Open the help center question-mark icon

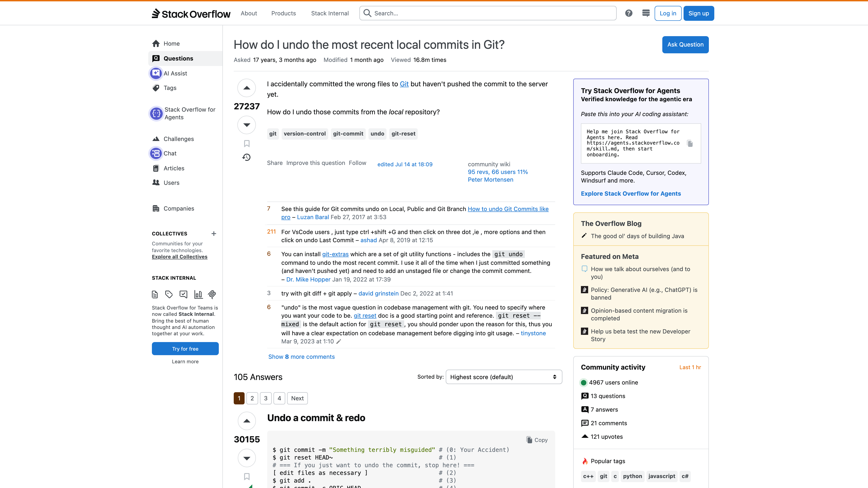[628, 13]
